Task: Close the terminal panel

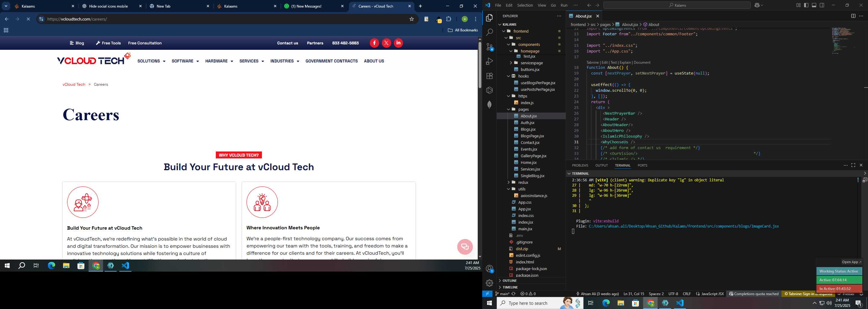Action: (861, 165)
